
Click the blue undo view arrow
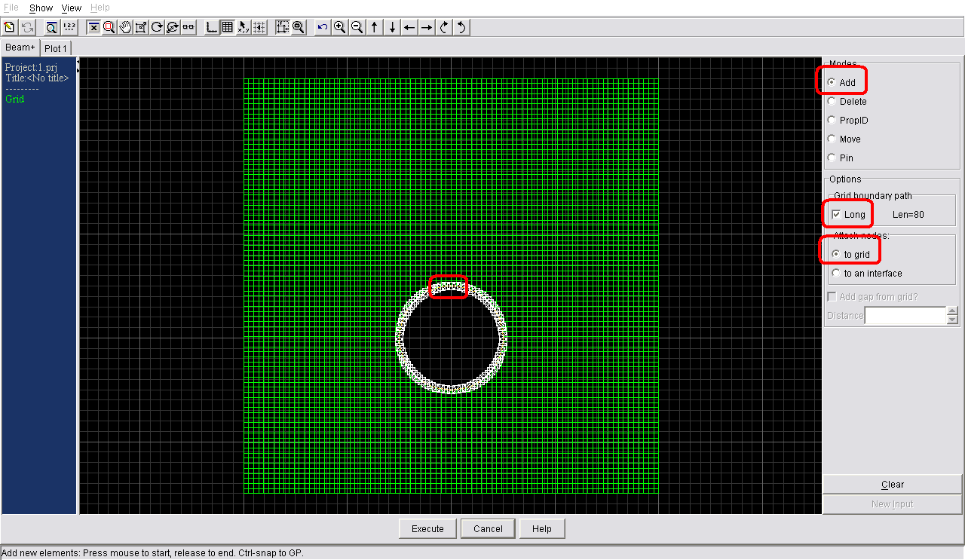coord(323,27)
